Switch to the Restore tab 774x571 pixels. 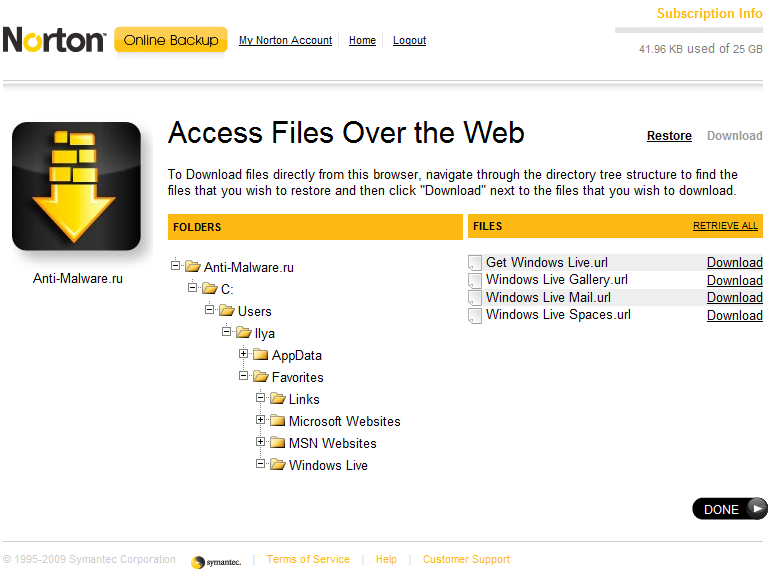[x=669, y=136]
